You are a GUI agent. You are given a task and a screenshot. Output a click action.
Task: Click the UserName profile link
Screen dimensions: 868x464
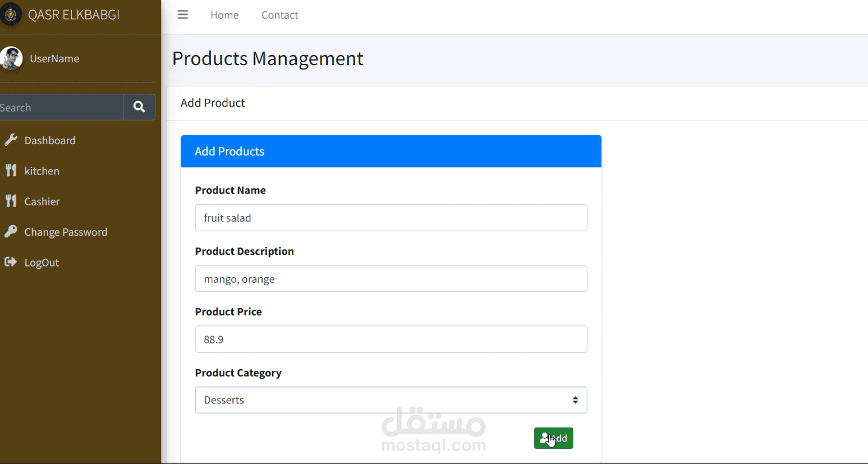point(54,59)
